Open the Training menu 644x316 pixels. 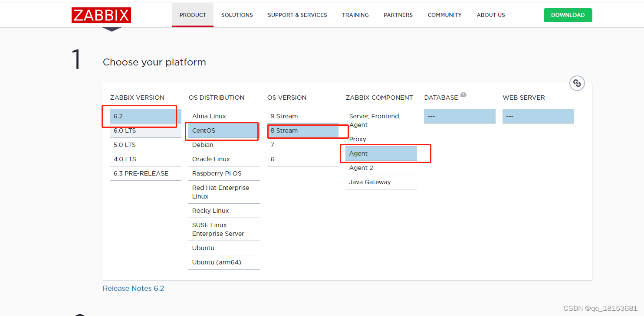coord(355,15)
